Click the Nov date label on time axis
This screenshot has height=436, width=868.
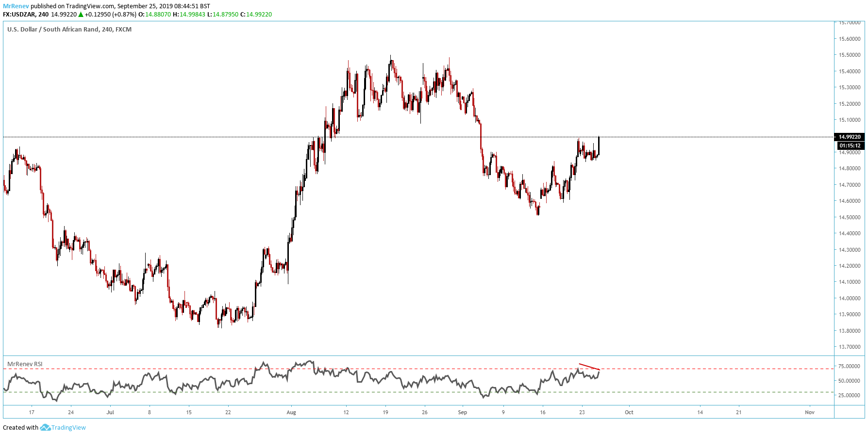810,412
